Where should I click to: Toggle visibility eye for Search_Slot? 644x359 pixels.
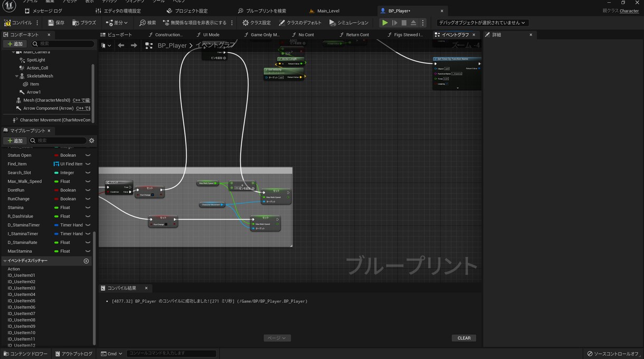[88, 173]
